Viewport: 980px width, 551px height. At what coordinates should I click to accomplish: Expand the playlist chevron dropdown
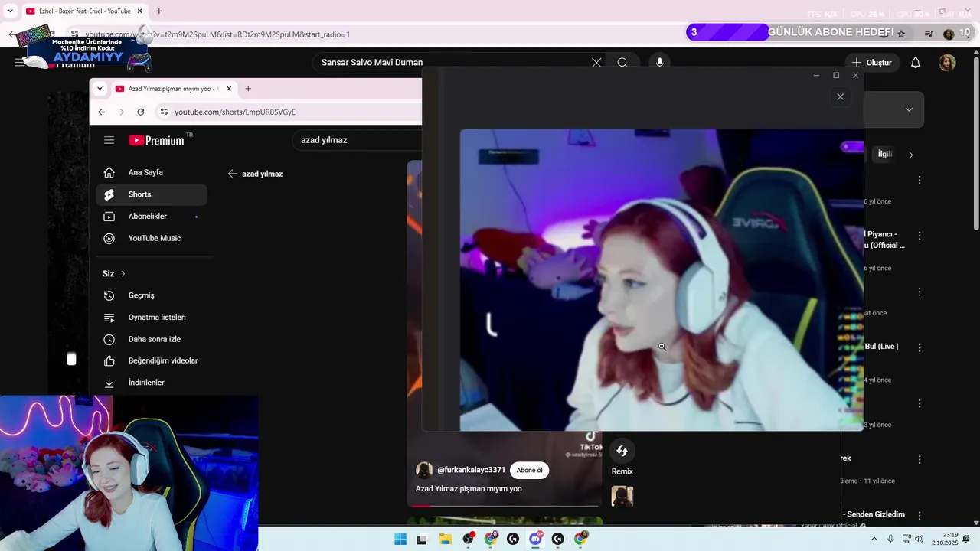point(909,109)
